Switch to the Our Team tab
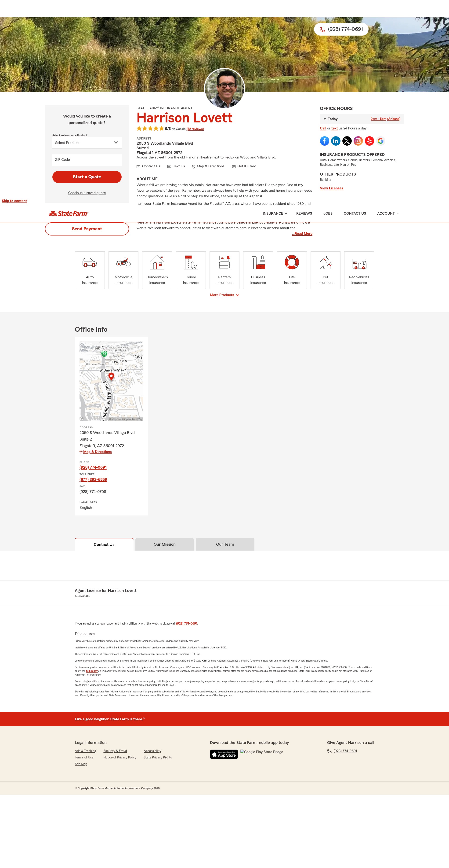Screen dimensions: 449x868 tap(225, 544)
